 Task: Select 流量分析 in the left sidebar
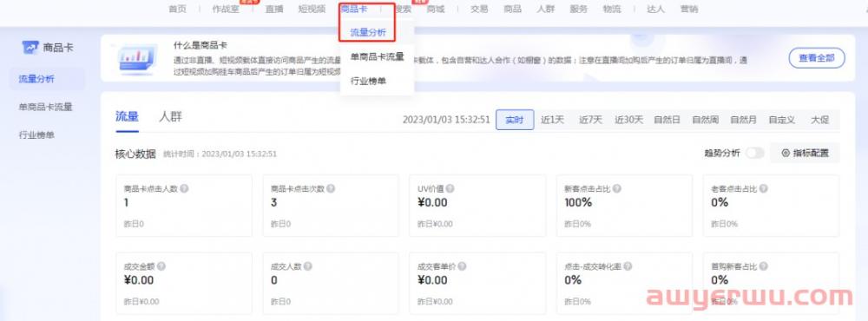(x=48, y=79)
